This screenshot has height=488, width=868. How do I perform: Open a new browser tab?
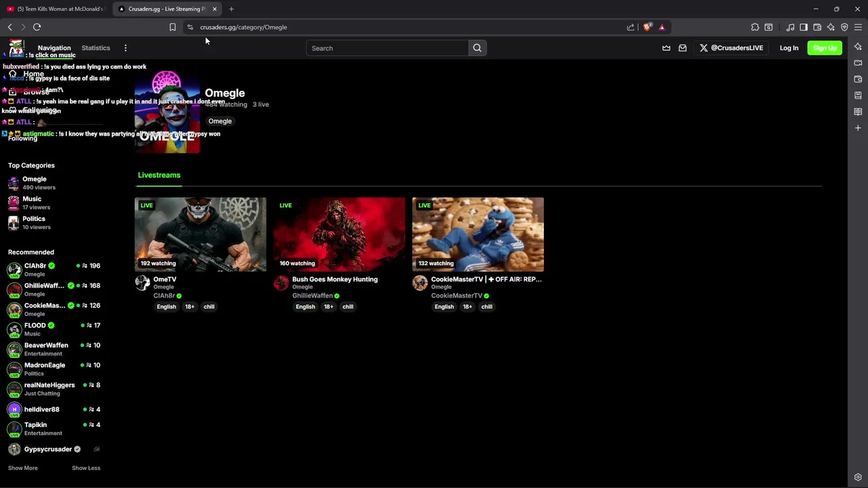(x=231, y=9)
